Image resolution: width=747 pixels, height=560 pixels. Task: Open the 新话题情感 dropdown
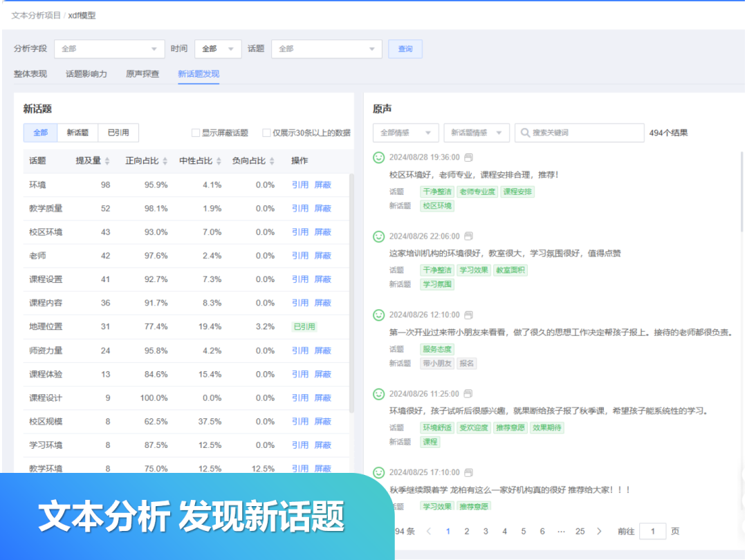tap(477, 133)
